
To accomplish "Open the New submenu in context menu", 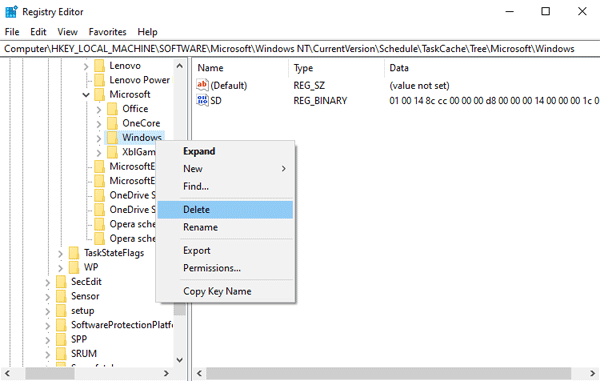I will [225, 169].
